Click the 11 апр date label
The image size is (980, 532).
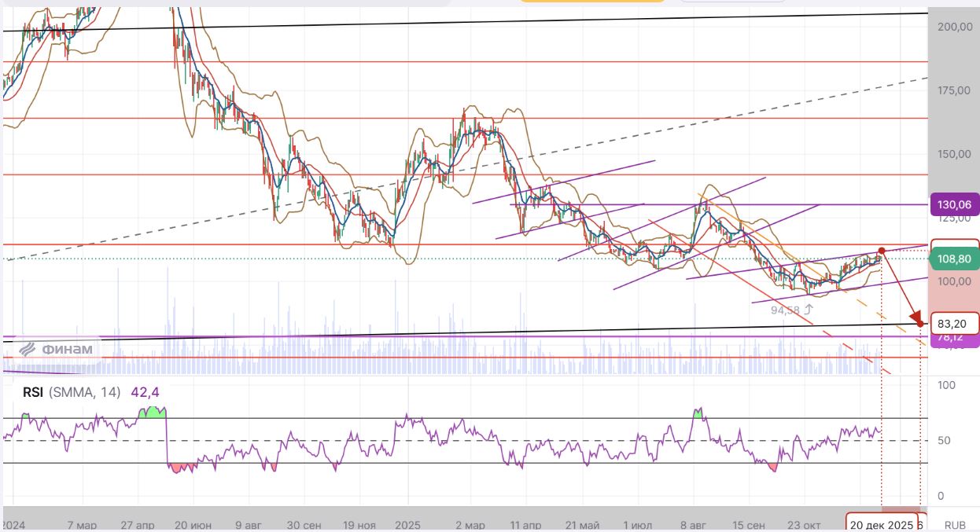526,524
